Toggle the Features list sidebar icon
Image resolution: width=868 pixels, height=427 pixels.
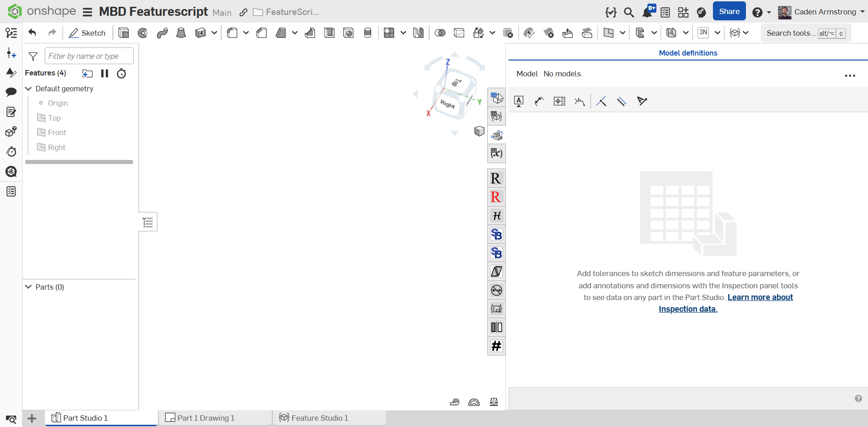(x=11, y=33)
